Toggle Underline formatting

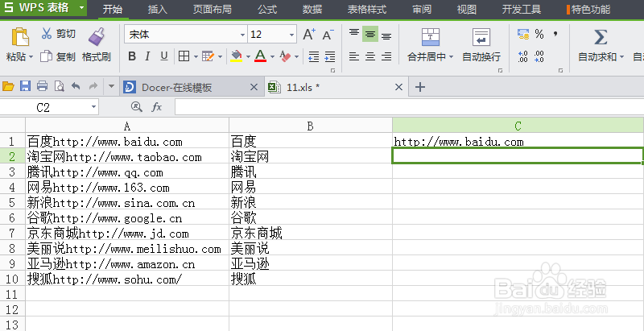coord(164,56)
